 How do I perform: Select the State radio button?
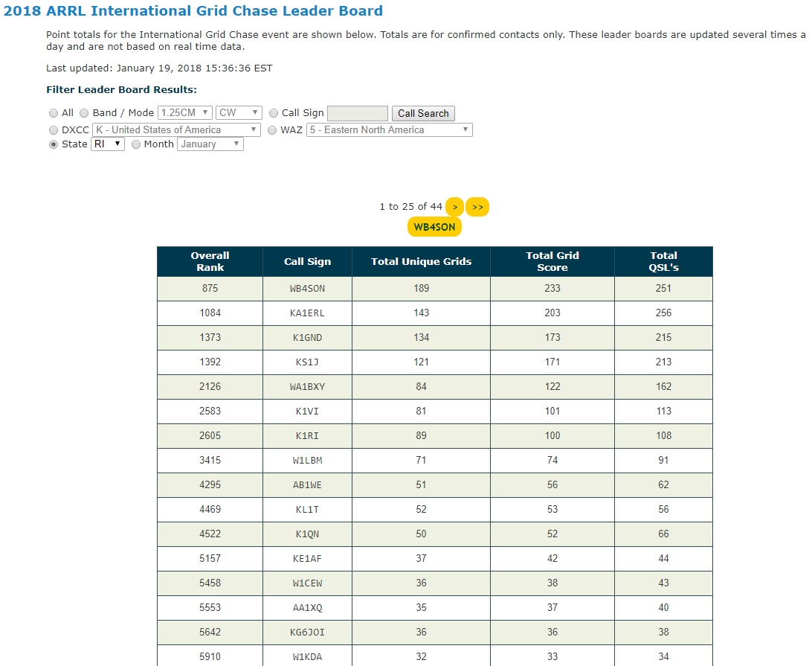[x=54, y=144]
